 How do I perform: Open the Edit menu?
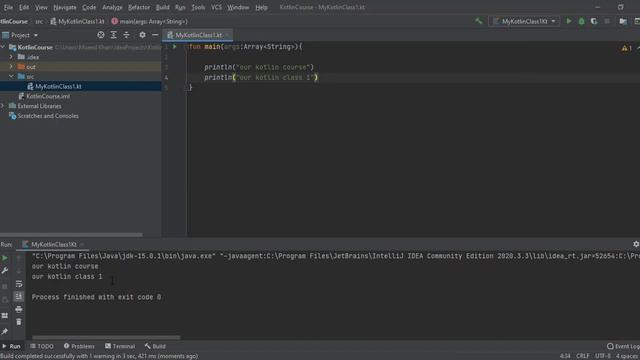pyautogui.click(x=24, y=7)
